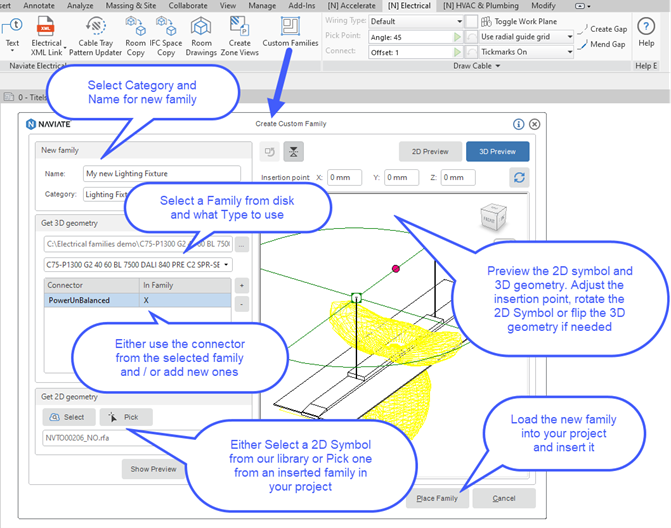Open Custom Families tool

tap(290, 32)
